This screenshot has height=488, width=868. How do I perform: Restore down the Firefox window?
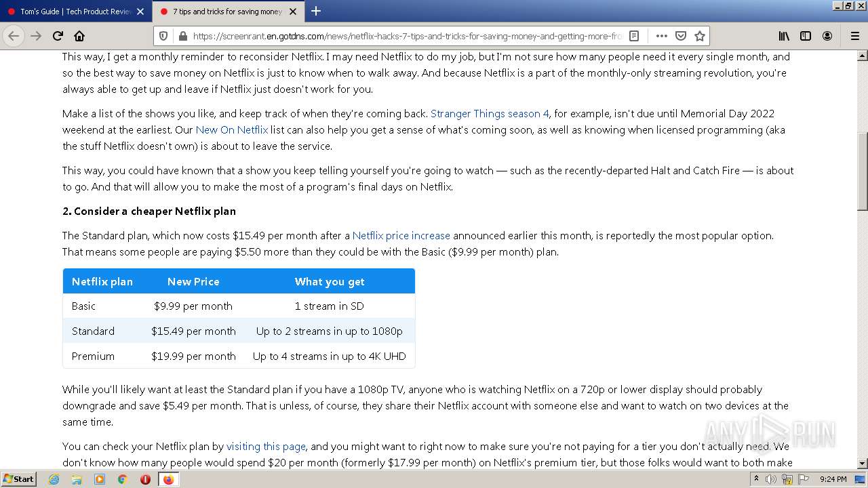pos(848,5)
